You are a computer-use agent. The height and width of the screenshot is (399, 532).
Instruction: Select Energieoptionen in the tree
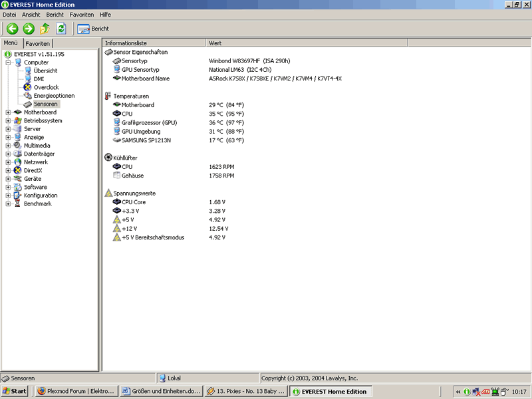54,96
